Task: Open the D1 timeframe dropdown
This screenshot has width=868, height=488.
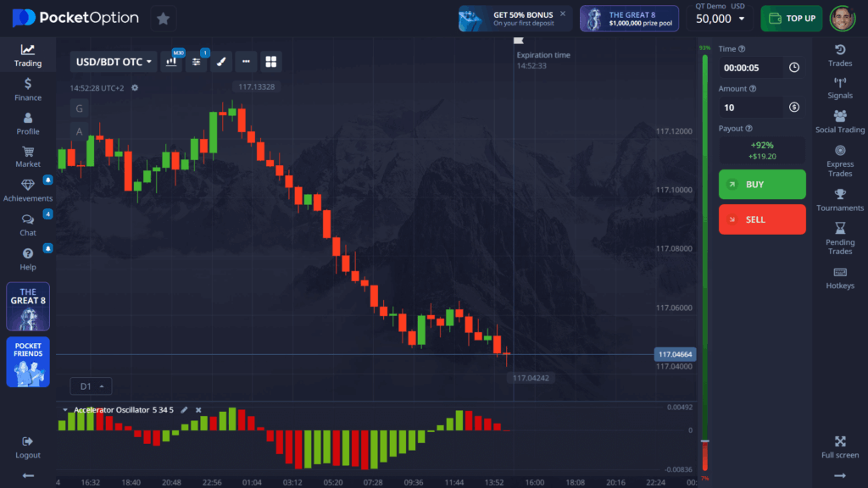Action: click(90, 385)
